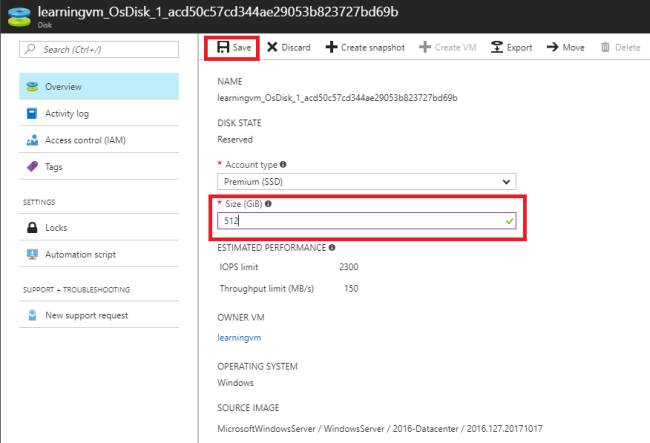Select the Overview sidebar item
The width and height of the screenshot is (650, 443).
63,87
